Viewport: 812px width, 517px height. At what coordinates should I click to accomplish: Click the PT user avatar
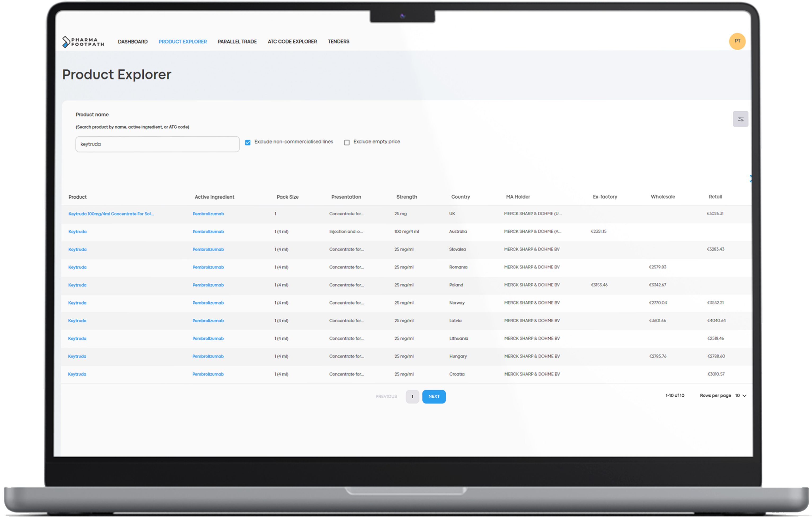tap(737, 41)
